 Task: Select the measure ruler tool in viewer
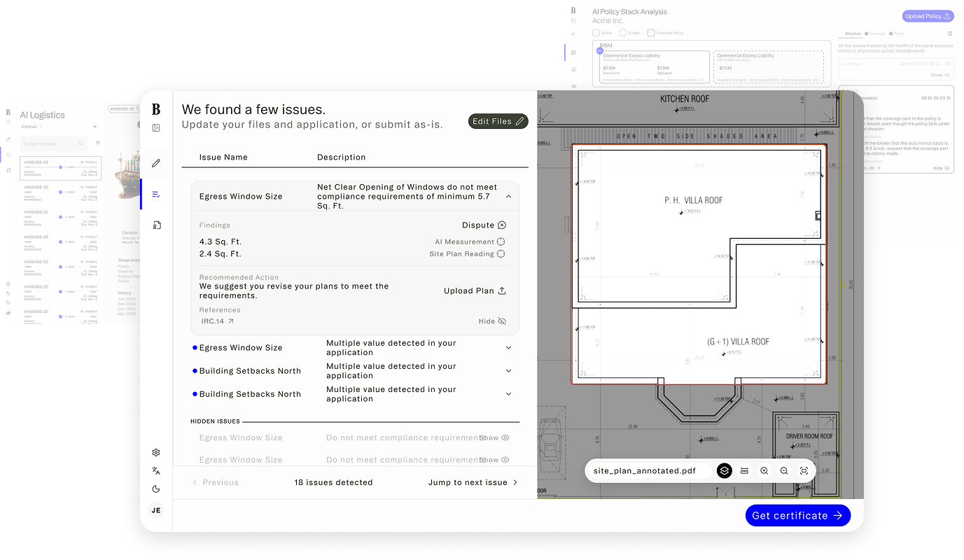click(x=744, y=471)
